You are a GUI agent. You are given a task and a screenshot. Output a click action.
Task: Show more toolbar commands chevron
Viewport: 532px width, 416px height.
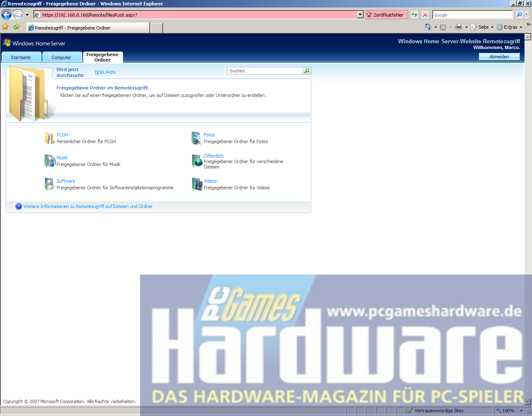(x=528, y=25)
